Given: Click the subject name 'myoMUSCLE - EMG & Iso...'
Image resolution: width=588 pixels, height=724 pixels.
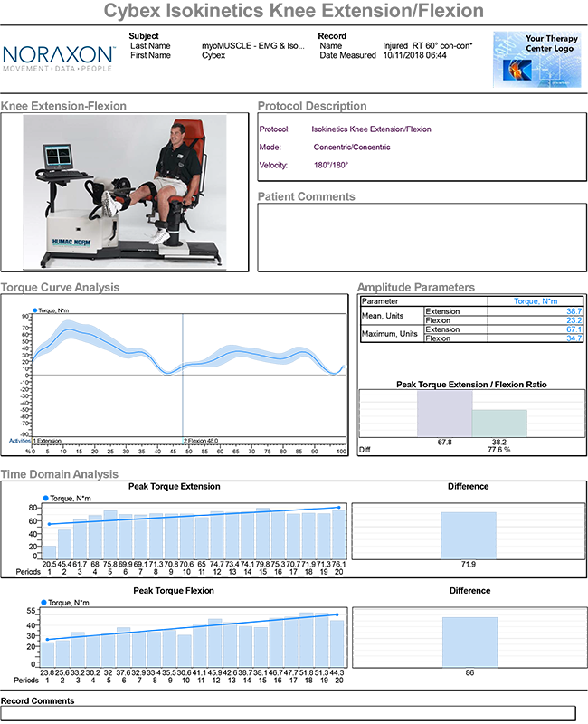Looking at the screenshot, I should [253, 46].
